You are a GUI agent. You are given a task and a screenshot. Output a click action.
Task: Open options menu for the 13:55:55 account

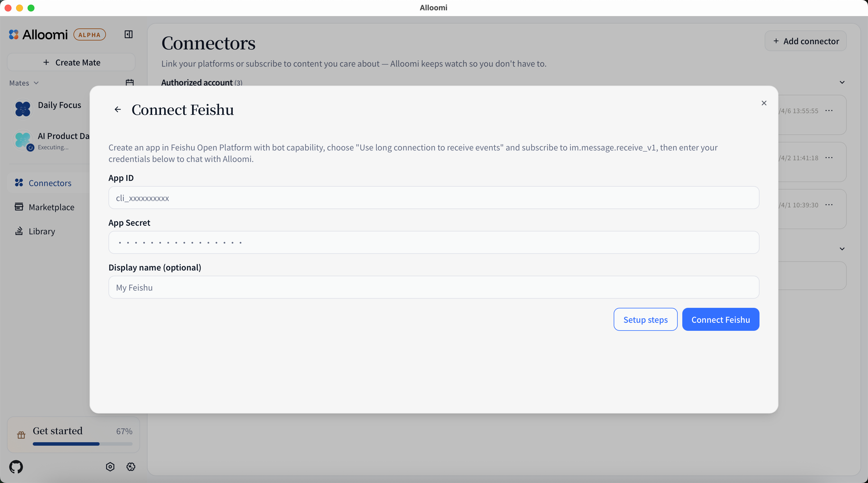pos(829,111)
